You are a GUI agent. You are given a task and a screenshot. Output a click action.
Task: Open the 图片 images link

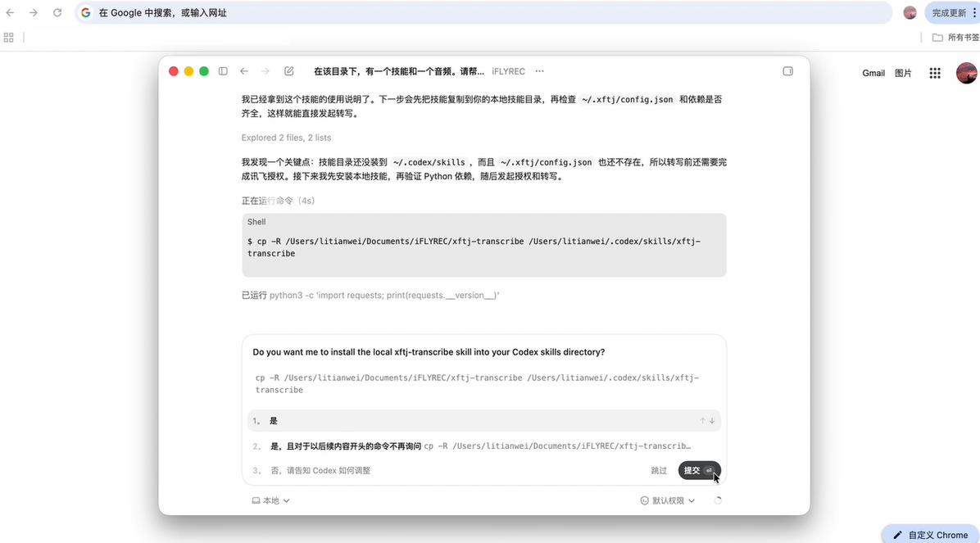902,73
